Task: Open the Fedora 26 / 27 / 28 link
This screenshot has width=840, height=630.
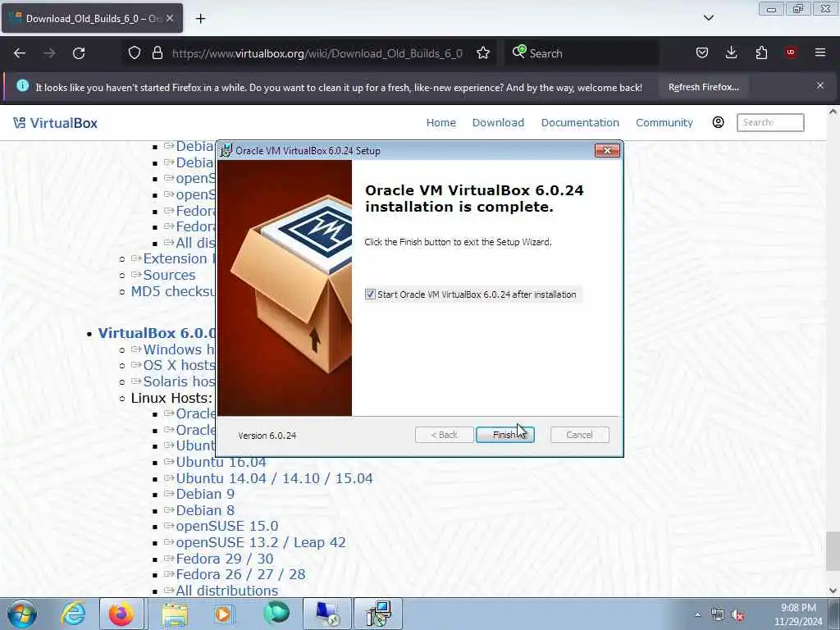Action: tap(240, 574)
